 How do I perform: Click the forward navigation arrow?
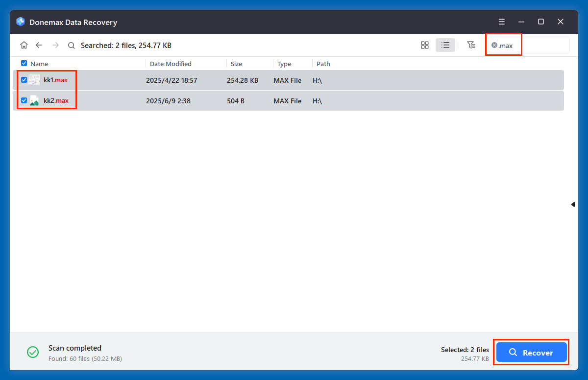coord(55,45)
